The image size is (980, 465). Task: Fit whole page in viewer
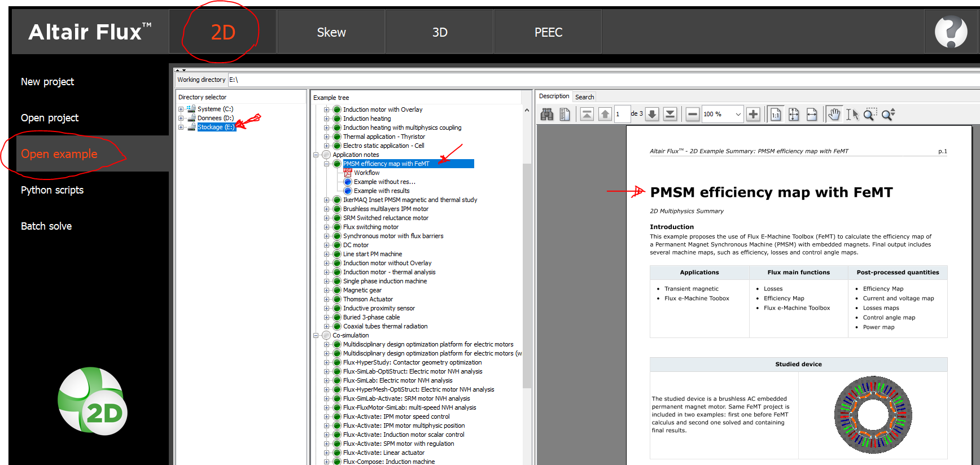tap(794, 115)
